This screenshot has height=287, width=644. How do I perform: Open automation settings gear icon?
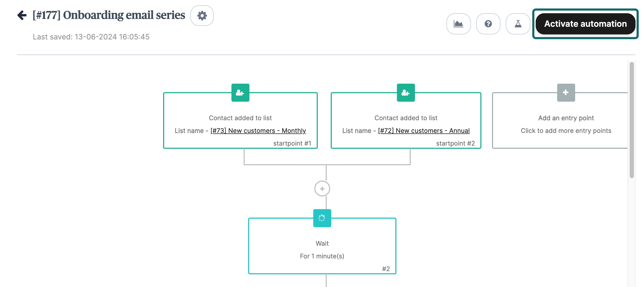(x=202, y=16)
